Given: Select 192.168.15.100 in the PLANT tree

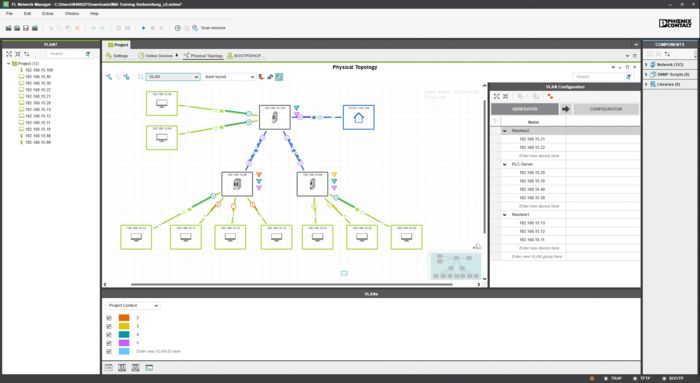Looking at the screenshot, I should (x=39, y=70).
